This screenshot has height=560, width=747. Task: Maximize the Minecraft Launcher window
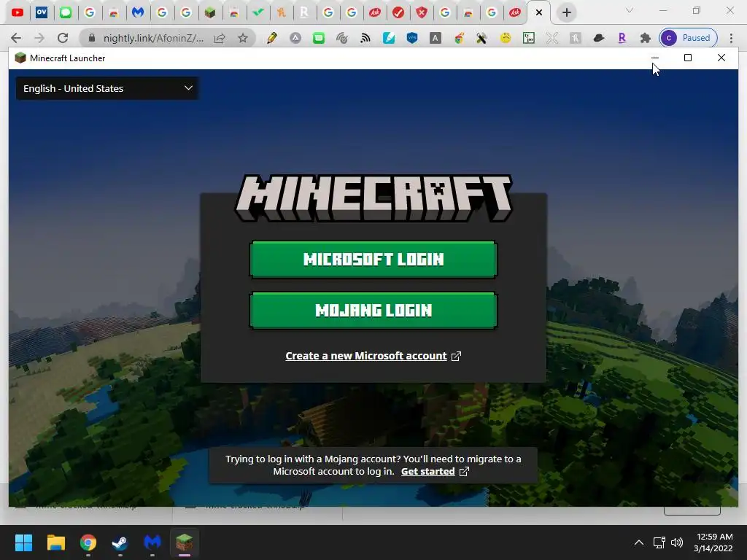coord(688,58)
